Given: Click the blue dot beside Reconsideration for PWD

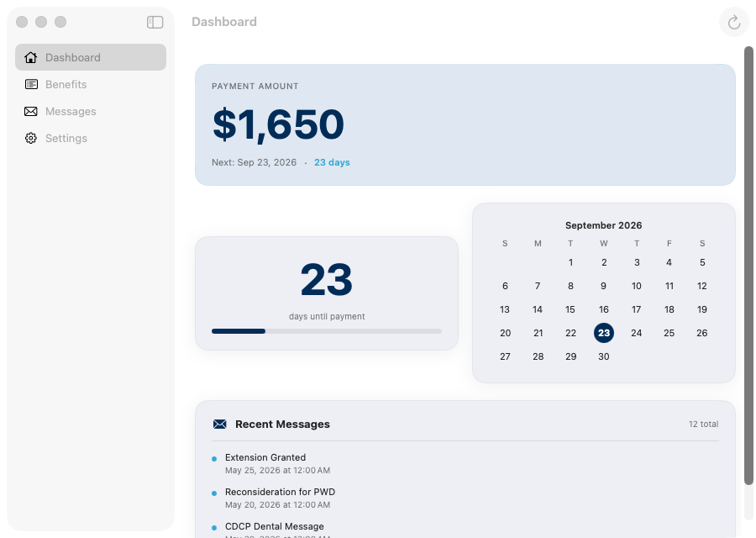Looking at the screenshot, I should point(214,493).
